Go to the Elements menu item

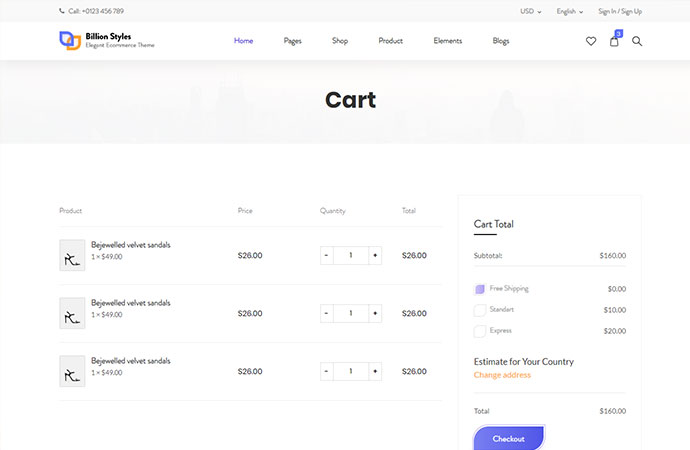pyautogui.click(x=448, y=41)
